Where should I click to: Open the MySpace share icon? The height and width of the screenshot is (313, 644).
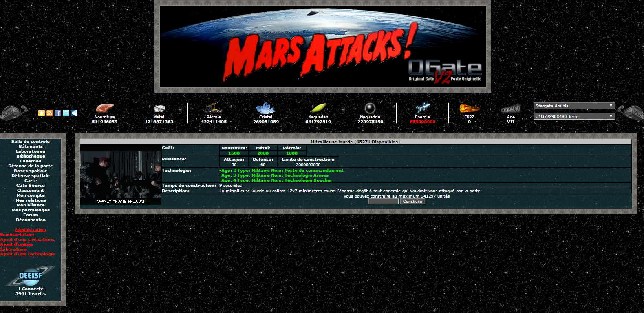click(x=74, y=113)
